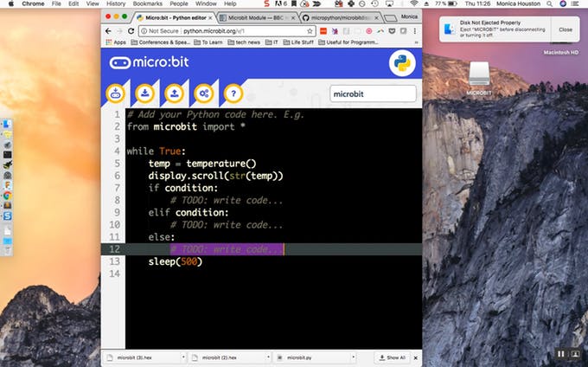This screenshot has height=367, width=588.
Task: Bookmark this page with the star icon
Action: click(x=310, y=31)
